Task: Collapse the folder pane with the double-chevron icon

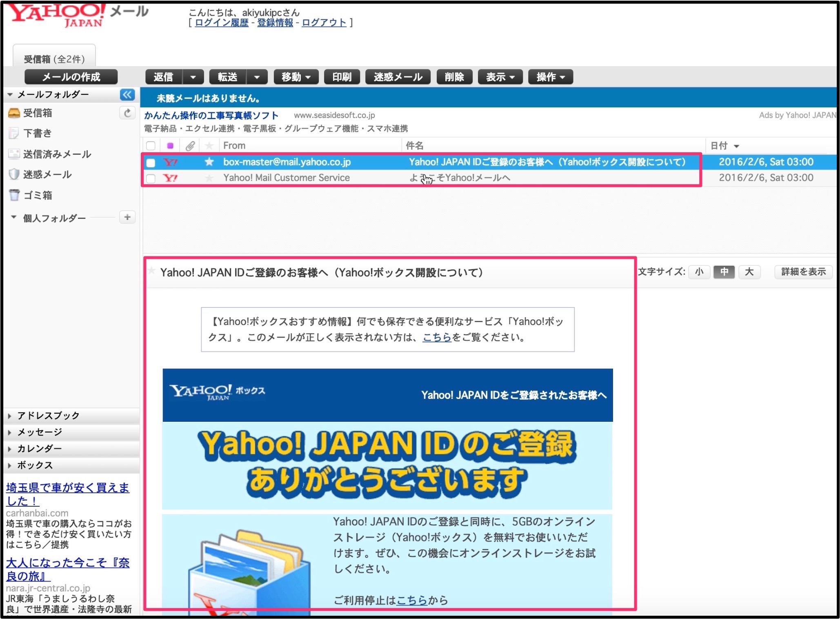Action: 127,95
